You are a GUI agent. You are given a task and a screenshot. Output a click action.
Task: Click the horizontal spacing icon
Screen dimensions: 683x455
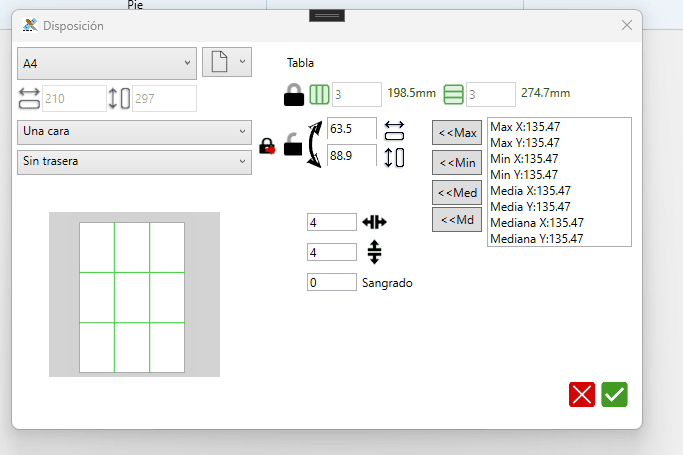(x=374, y=222)
